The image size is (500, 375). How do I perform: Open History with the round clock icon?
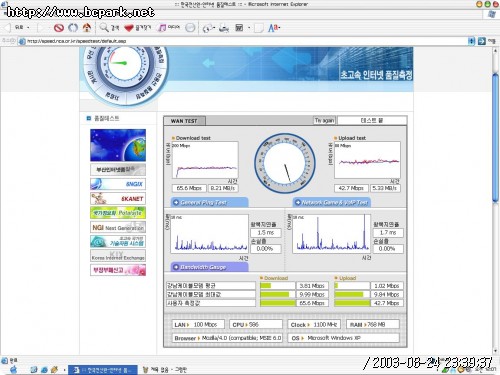click(x=190, y=28)
